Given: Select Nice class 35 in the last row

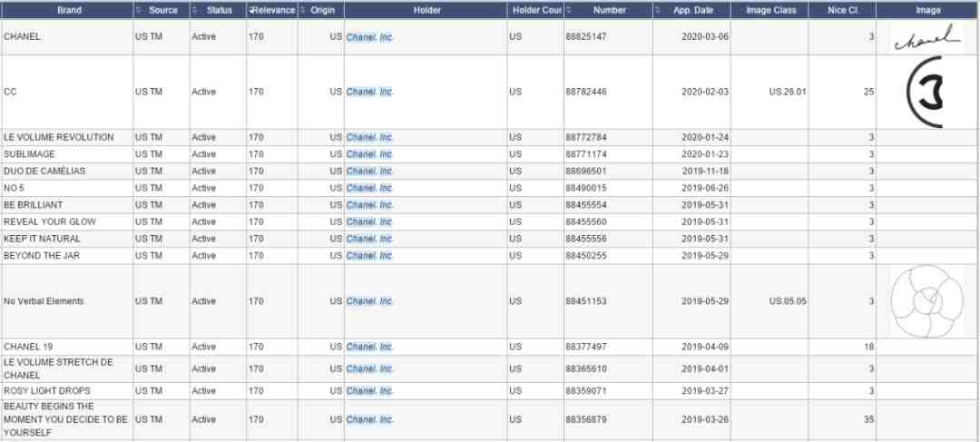Looking at the screenshot, I should point(868,419).
